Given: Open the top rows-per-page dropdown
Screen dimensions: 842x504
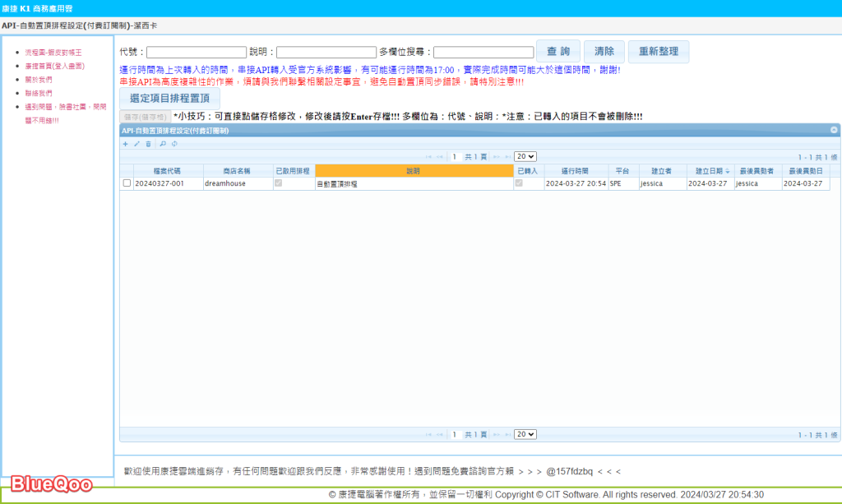Looking at the screenshot, I should 525,157.
